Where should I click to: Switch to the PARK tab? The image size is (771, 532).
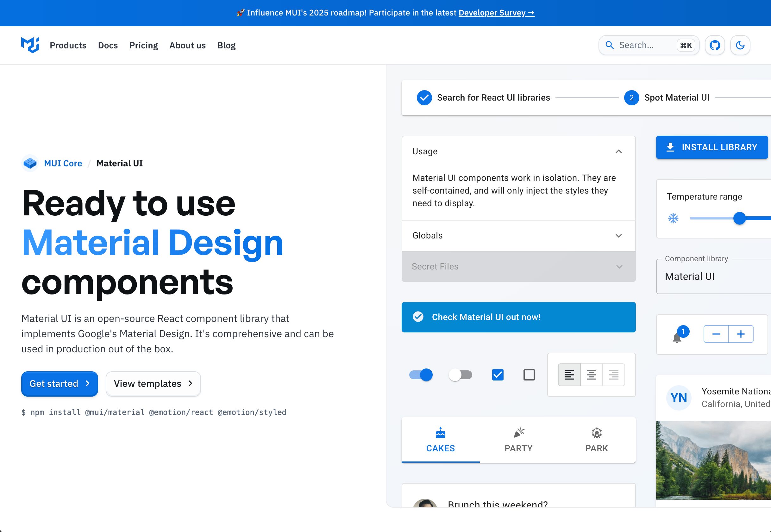pos(597,440)
